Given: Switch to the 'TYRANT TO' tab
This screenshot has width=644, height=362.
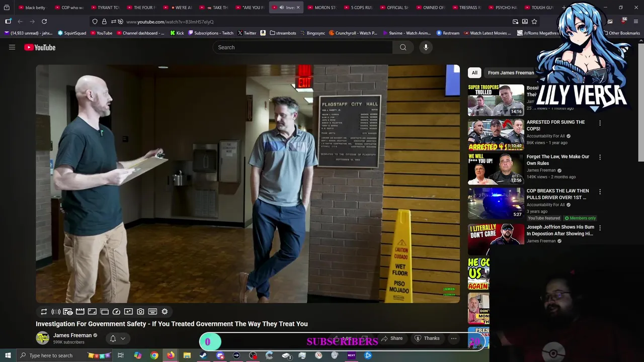Looking at the screenshot, I should (x=105, y=8).
